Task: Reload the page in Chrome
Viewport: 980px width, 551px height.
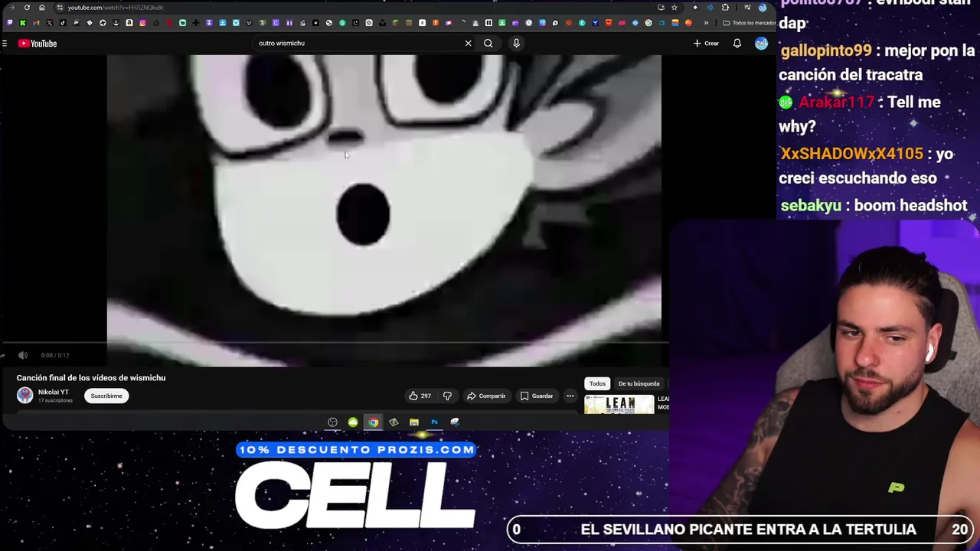Action: 27,8
